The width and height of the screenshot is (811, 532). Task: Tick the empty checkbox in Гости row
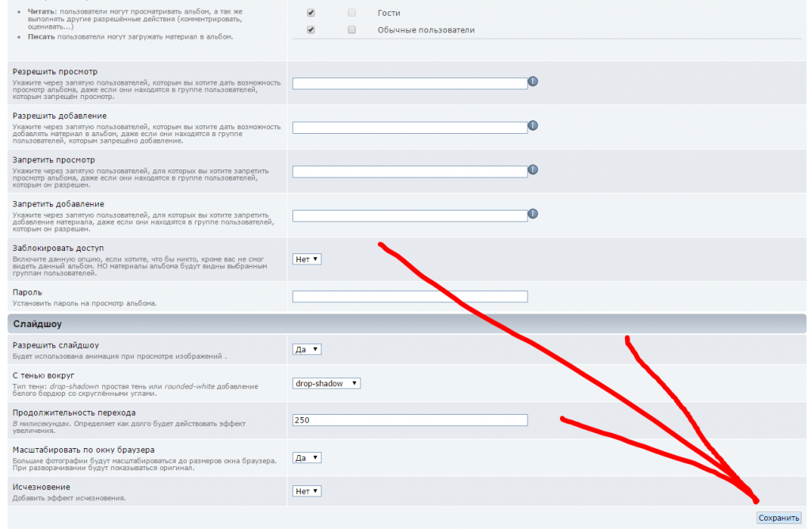point(352,13)
